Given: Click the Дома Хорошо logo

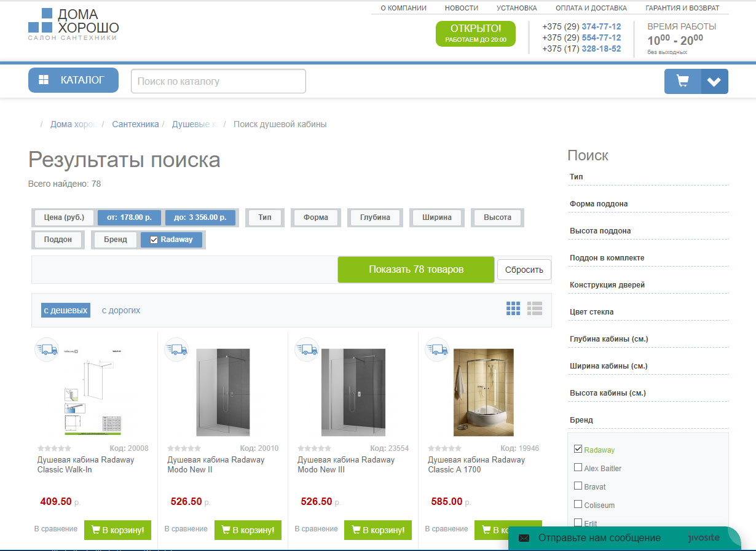Looking at the screenshot, I should pos(74,25).
